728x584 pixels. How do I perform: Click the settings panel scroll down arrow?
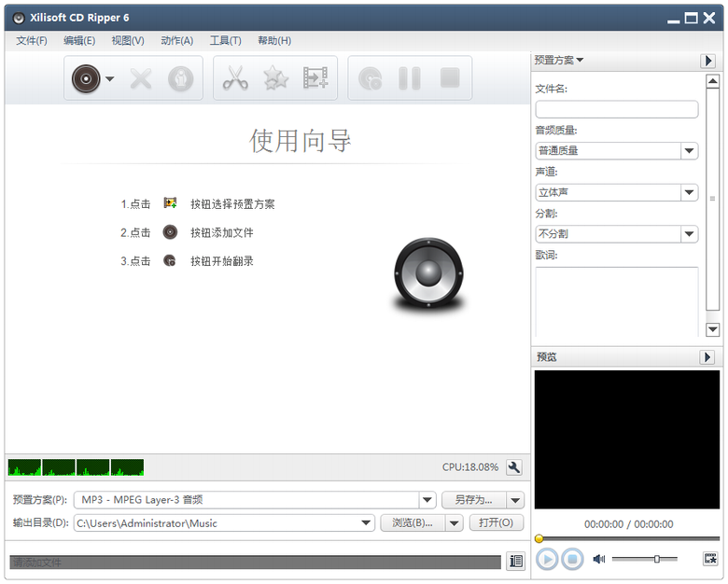point(712,329)
